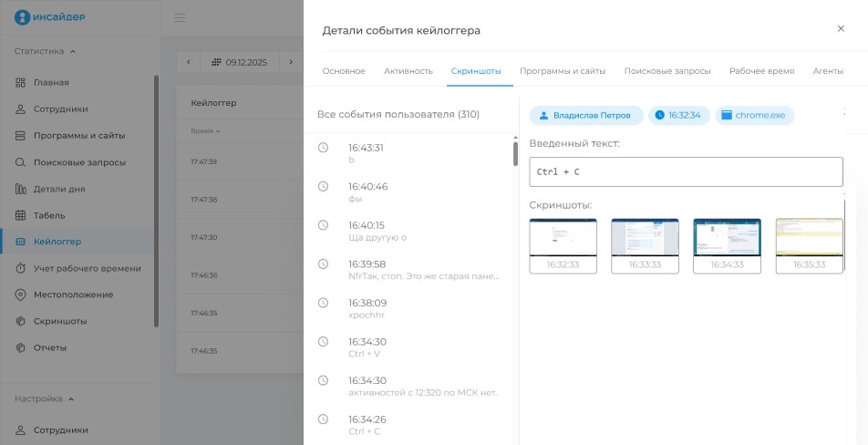Open Поисковые запросы in the sidebar
The height and width of the screenshot is (445, 868).
(79, 162)
